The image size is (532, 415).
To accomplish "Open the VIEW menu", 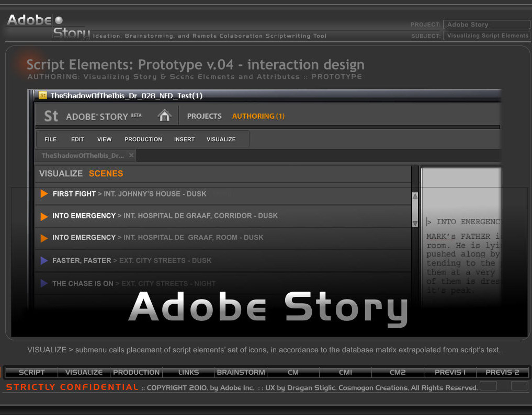I will pos(105,140).
